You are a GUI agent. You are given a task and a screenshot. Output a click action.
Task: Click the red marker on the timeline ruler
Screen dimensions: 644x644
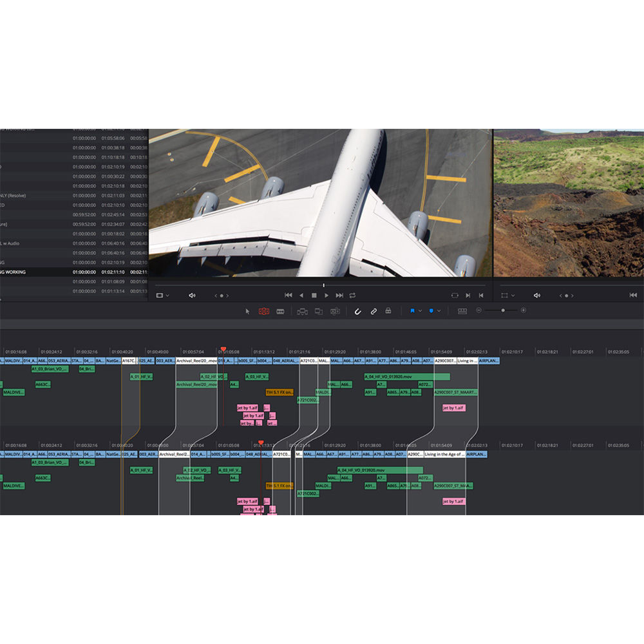click(222, 348)
